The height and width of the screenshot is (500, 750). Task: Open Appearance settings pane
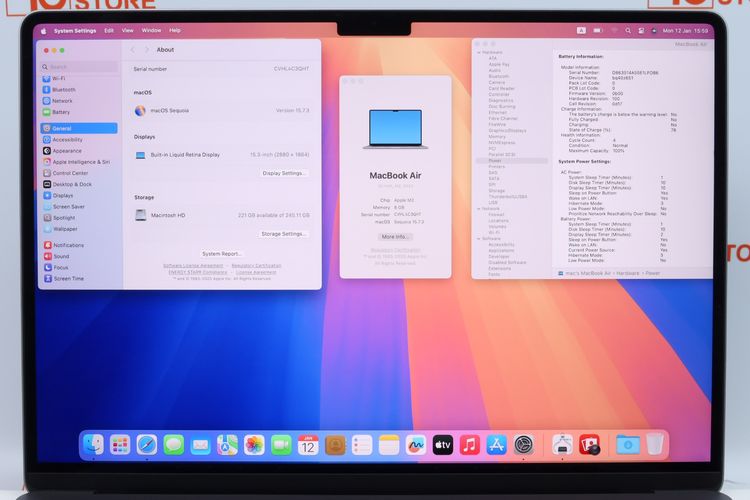pos(79,151)
